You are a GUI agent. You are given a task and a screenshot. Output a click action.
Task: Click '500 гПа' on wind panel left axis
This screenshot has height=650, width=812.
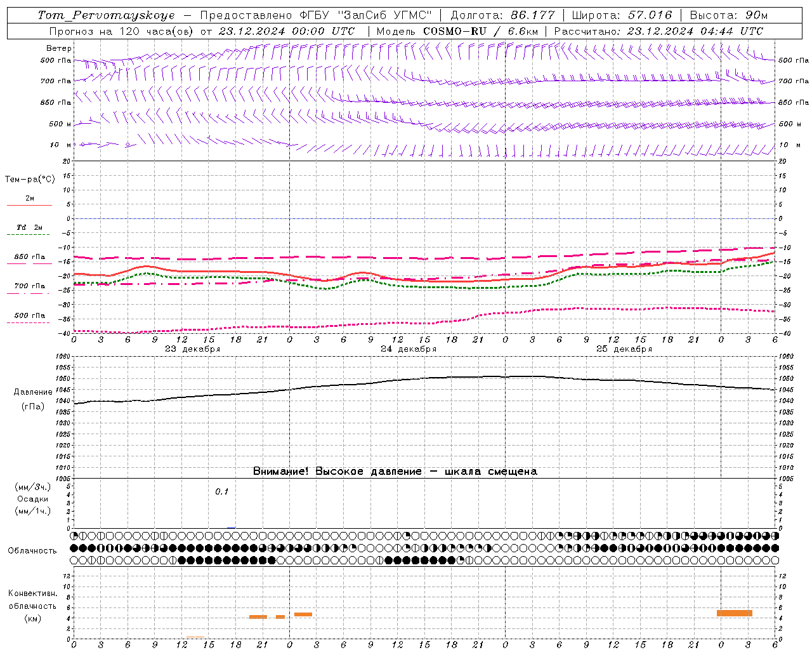pos(56,61)
